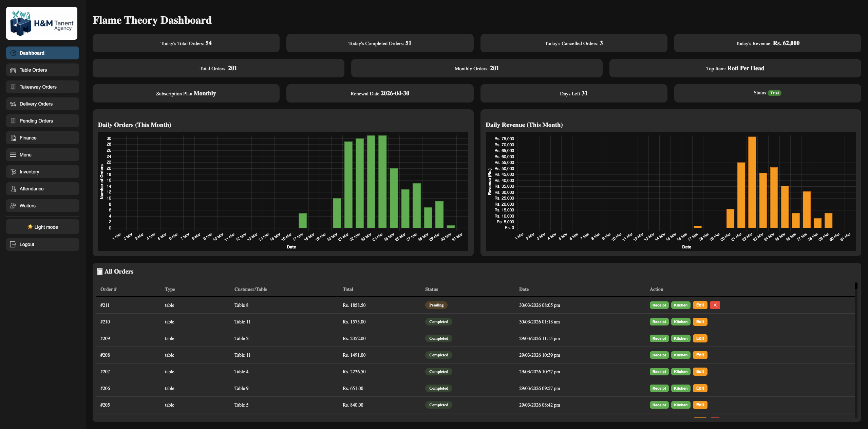The width and height of the screenshot is (868, 429).
Task: Edit order #209
Action: [700, 338]
